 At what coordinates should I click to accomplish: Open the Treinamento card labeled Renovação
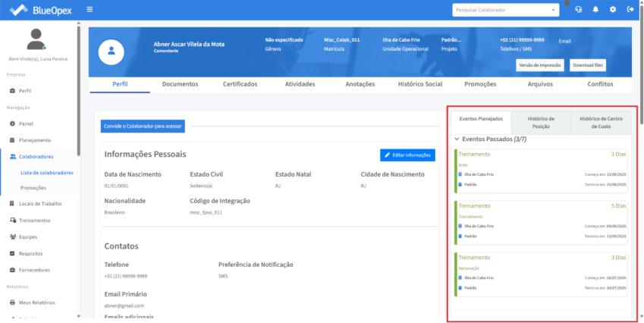pos(542,274)
